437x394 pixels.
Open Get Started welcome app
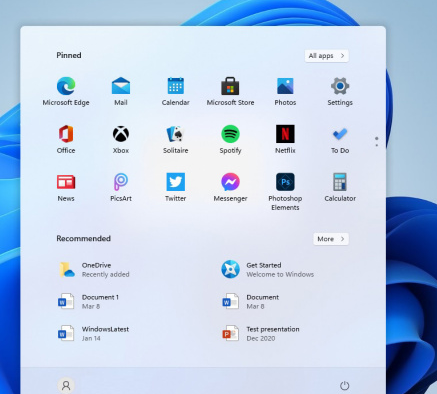point(268,270)
